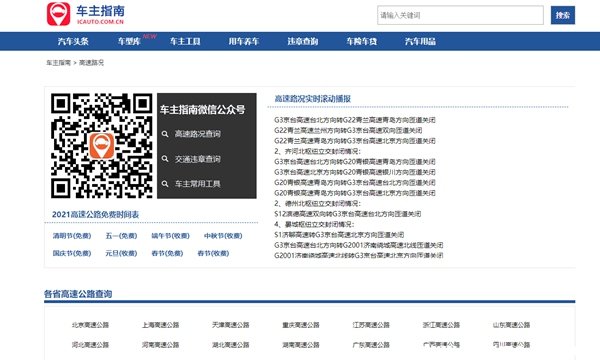Open 浙江高速公路 link
The height and width of the screenshot is (360, 600).
(441, 325)
